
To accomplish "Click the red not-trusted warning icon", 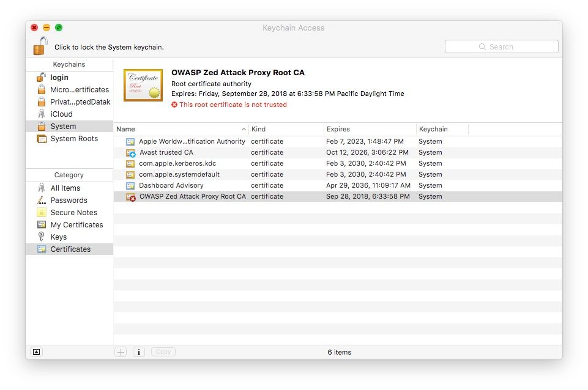I will click(x=174, y=105).
